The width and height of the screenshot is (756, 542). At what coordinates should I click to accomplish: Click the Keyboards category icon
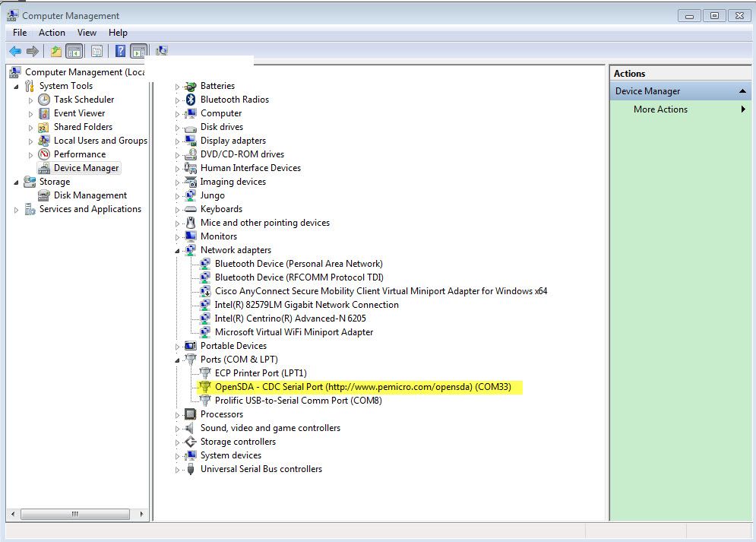191,209
